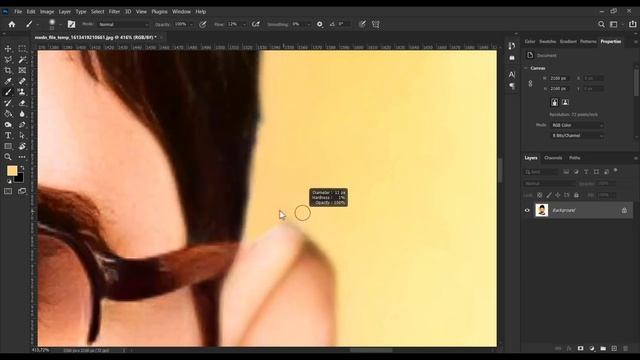
Task: Toggle Quick Mask mode
Action: tap(8, 191)
